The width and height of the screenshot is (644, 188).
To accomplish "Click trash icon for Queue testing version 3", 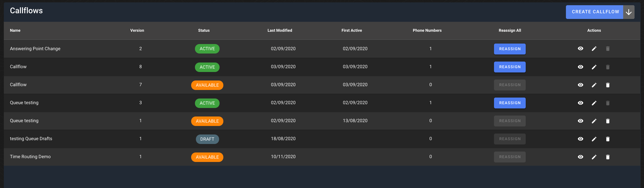I will point(608,103).
